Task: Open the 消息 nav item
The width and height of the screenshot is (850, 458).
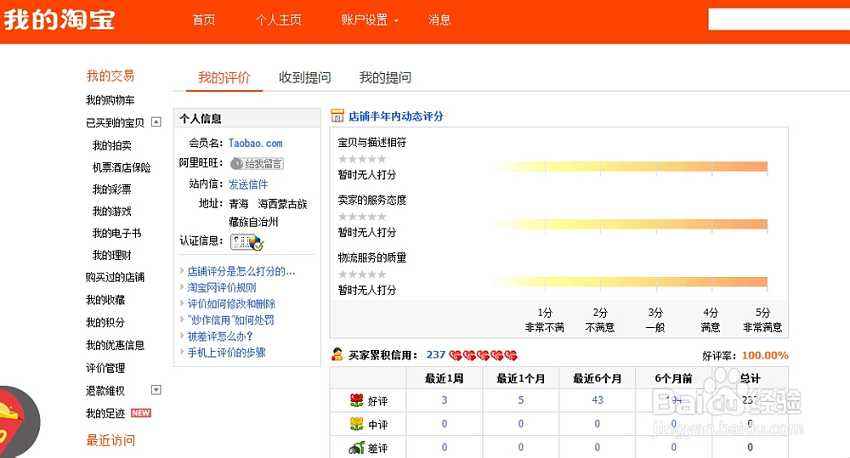Action: [x=439, y=20]
